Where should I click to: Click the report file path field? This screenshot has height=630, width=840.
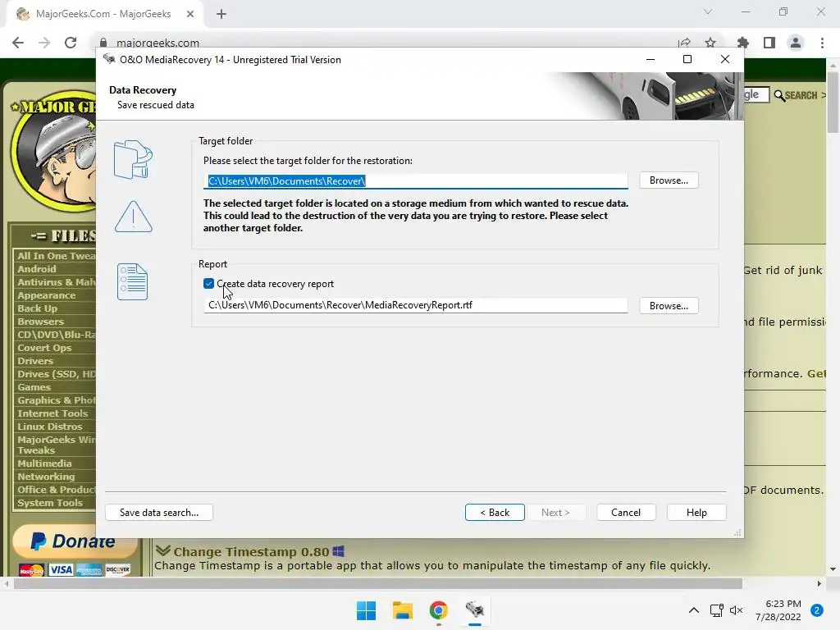pos(415,305)
